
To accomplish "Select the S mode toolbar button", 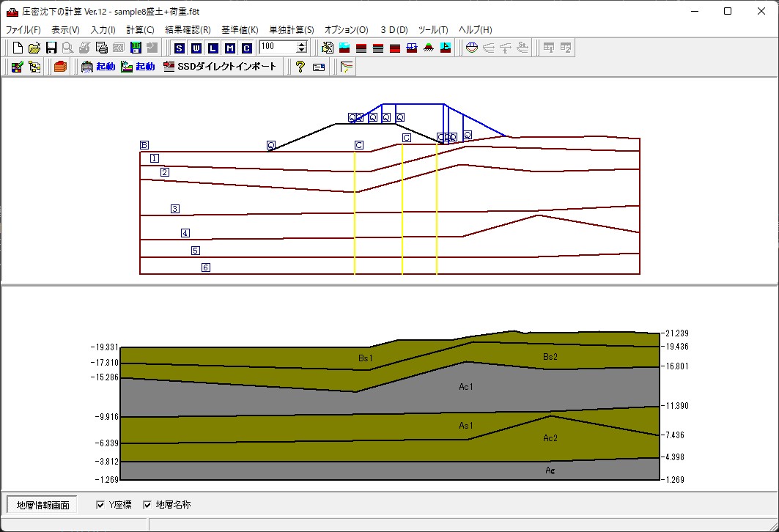I will click(x=179, y=48).
